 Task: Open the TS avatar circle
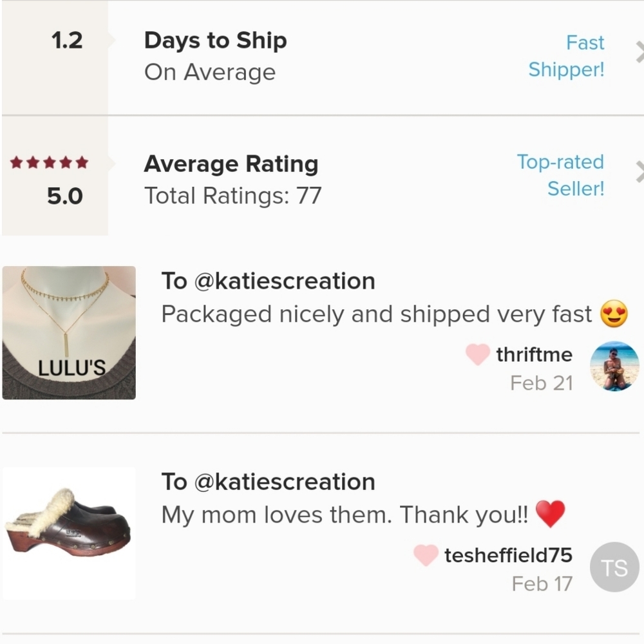tap(614, 567)
